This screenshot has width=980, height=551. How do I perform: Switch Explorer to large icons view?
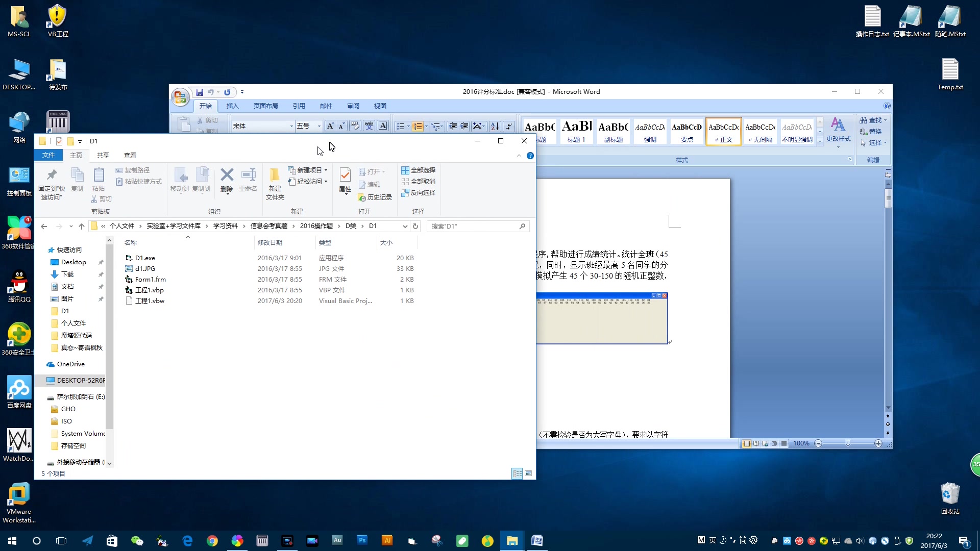click(528, 473)
